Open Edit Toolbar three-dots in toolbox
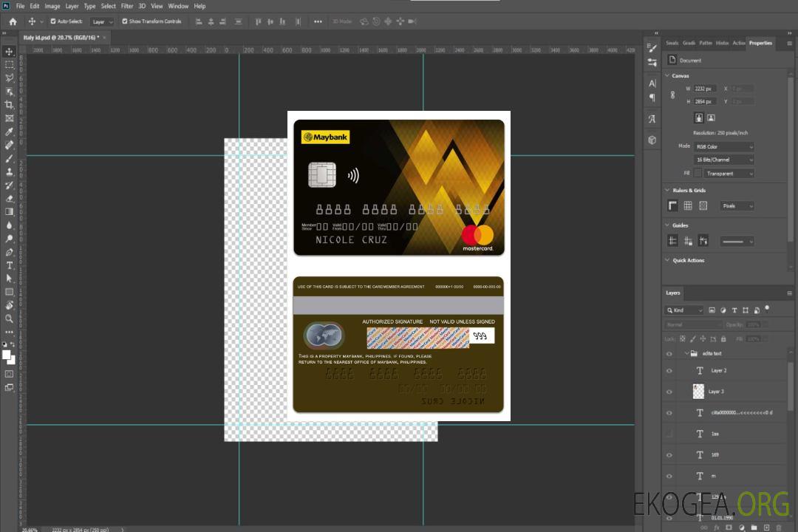 tap(9, 332)
